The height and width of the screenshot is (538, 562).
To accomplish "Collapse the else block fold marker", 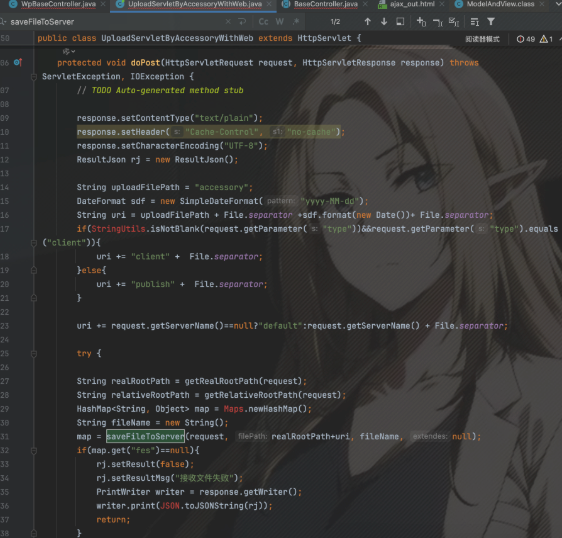I will coord(34,270).
